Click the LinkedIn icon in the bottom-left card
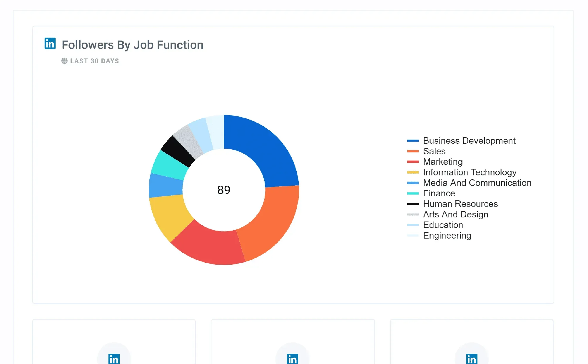588x364 pixels. point(114,359)
